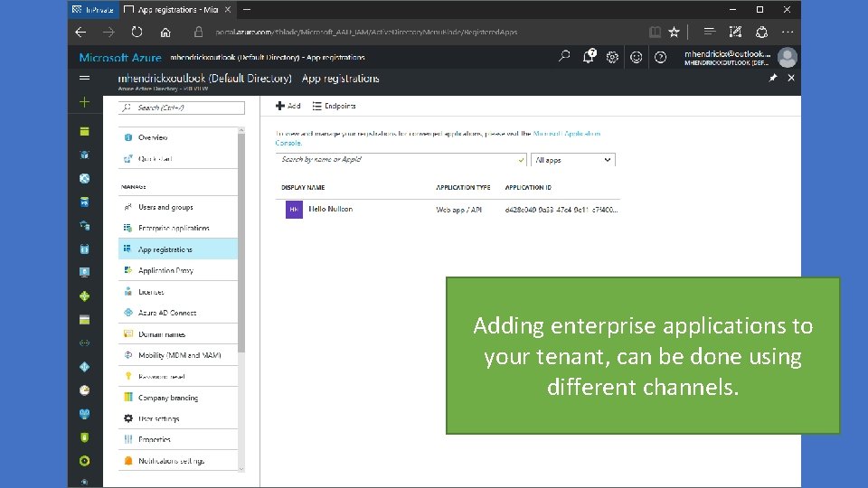Pin the blade with the pin icon
868x488 pixels.
[773, 78]
